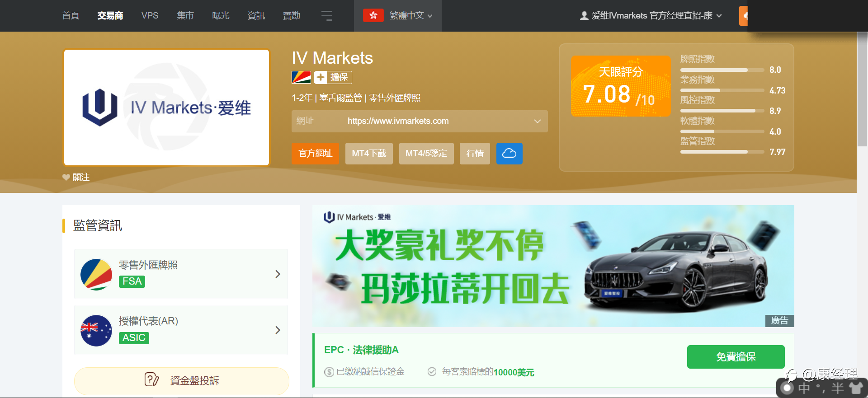Click the 1-2年 | 塞舌爾監管 info text
The image size is (868, 398).
356,98
